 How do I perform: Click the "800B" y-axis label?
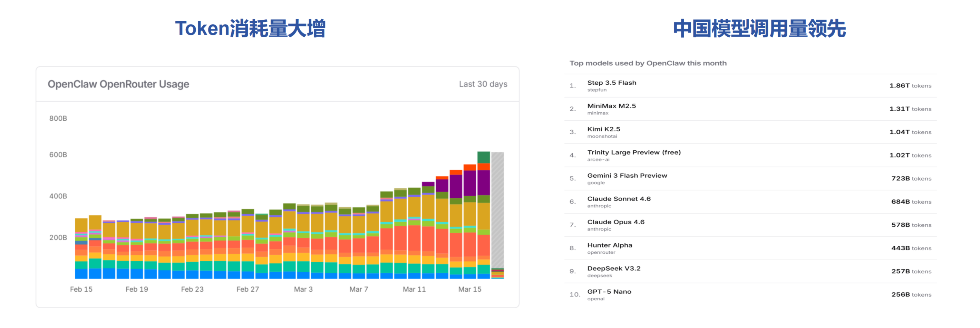tap(58, 119)
